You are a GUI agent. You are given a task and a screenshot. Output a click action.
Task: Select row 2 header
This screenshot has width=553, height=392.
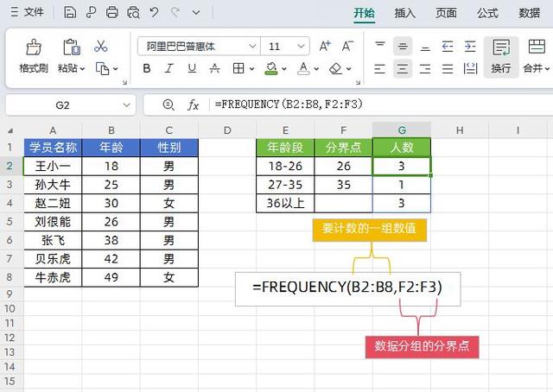pyautogui.click(x=10, y=166)
